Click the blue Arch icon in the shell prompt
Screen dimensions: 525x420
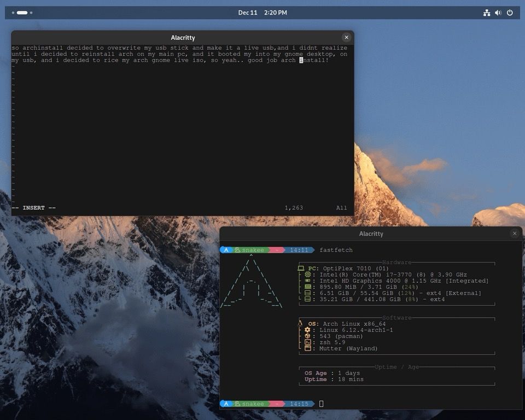226,250
